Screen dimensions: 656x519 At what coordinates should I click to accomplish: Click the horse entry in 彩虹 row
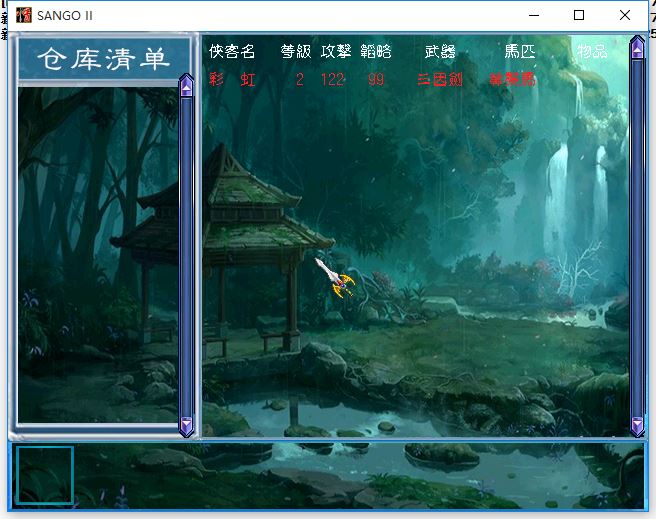coord(512,79)
